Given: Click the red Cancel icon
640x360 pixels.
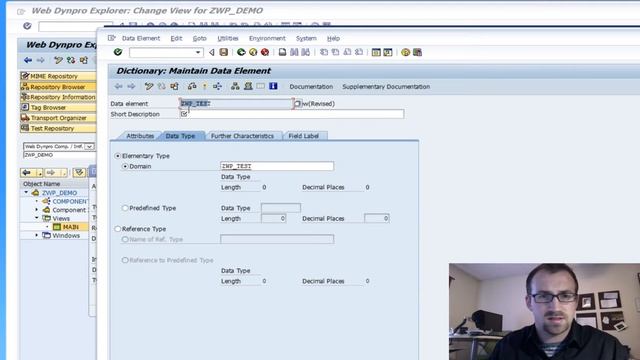Looking at the screenshot, I should pyautogui.click(x=265, y=52).
